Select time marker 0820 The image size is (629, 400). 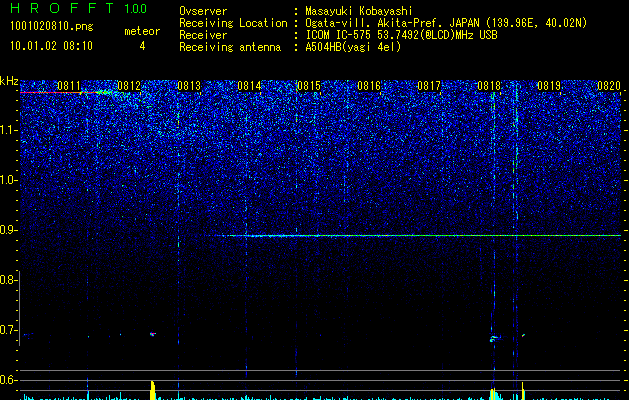pos(609,86)
